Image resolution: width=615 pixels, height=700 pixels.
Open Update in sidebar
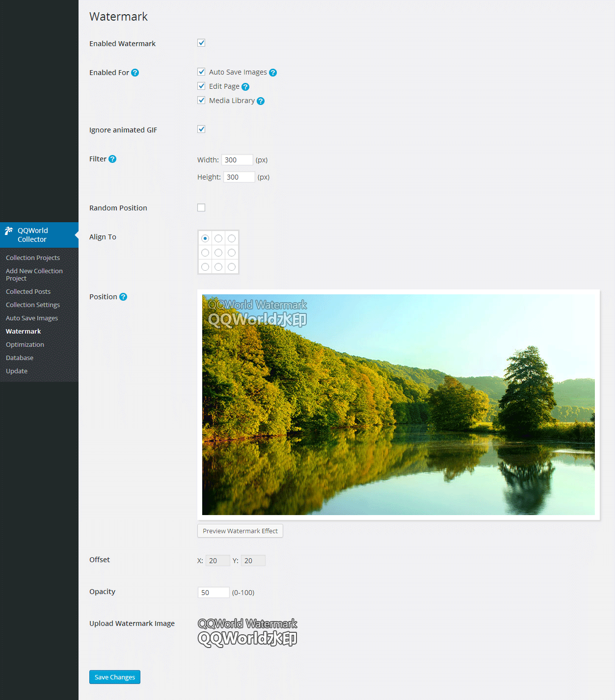click(x=17, y=371)
